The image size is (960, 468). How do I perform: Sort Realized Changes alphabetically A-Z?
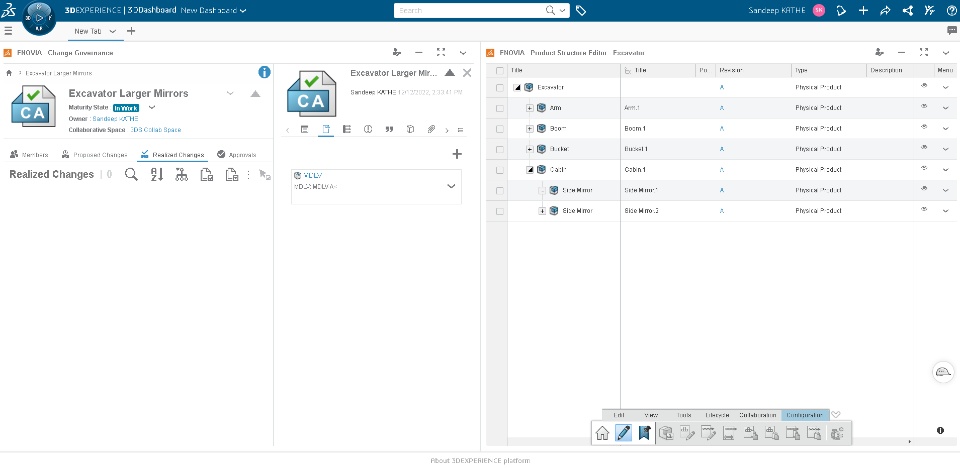157,175
